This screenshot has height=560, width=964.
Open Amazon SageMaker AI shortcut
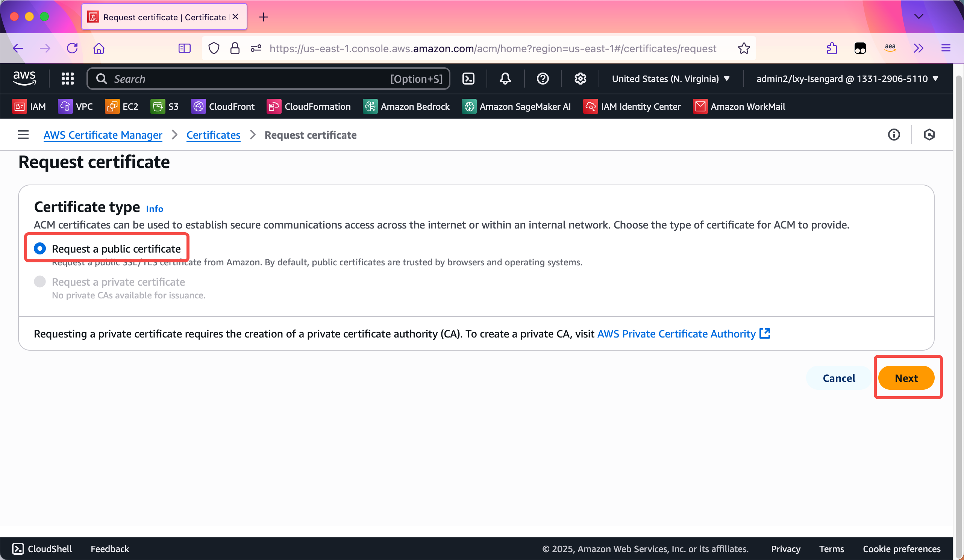click(517, 106)
